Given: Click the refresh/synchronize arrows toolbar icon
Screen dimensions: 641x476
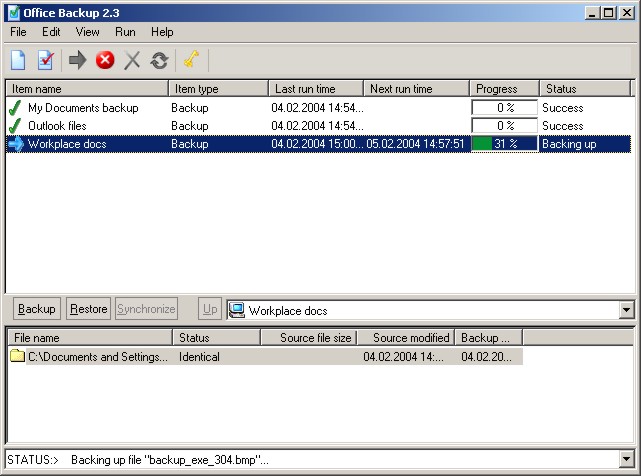Looking at the screenshot, I should coord(159,60).
